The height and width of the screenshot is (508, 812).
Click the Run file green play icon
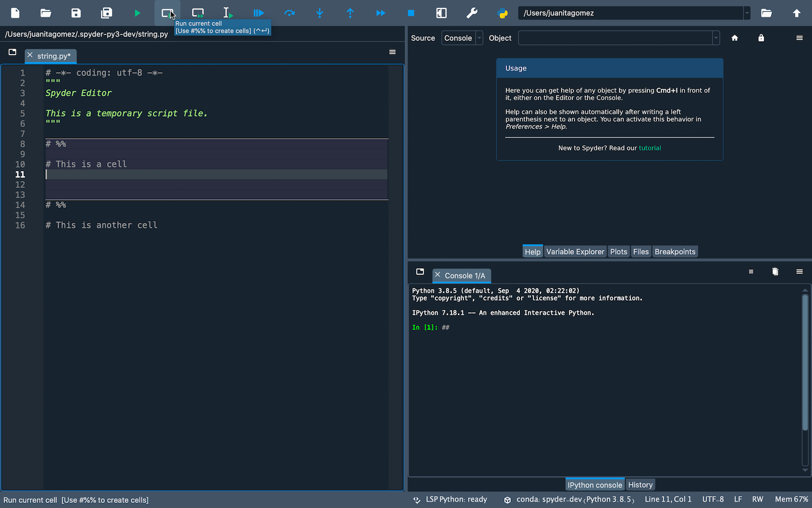(137, 13)
